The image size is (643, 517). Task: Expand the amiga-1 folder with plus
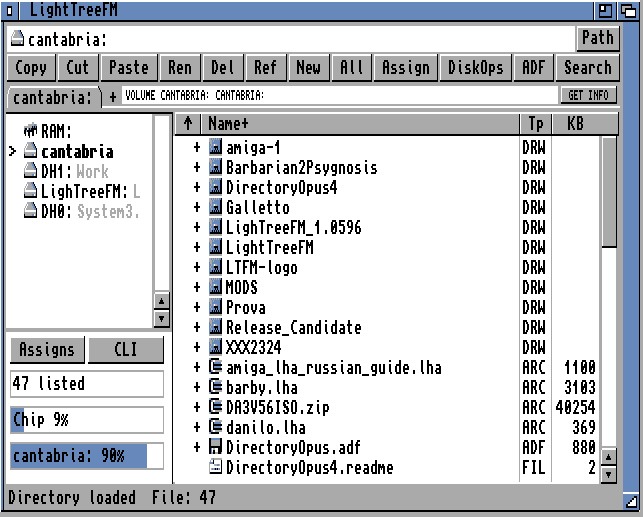[197, 147]
